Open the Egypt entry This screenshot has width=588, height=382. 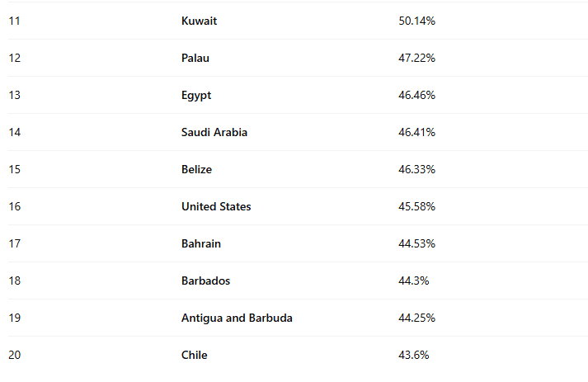(x=196, y=96)
